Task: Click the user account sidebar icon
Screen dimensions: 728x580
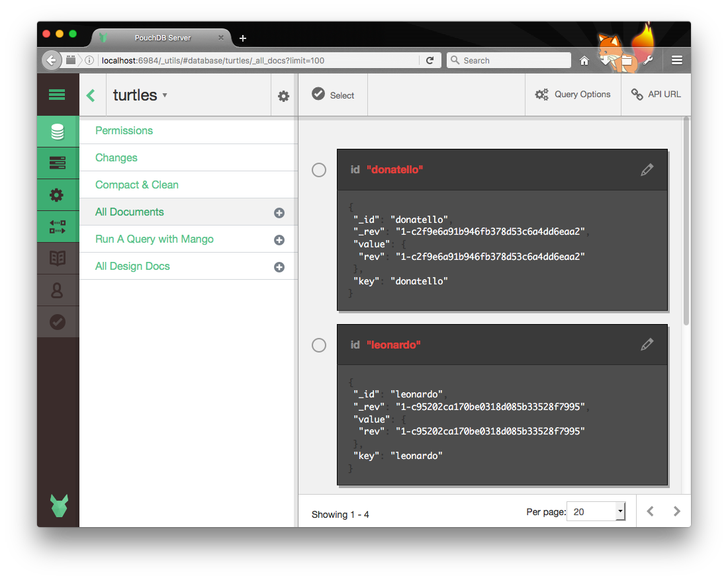Action: [58, 290]
